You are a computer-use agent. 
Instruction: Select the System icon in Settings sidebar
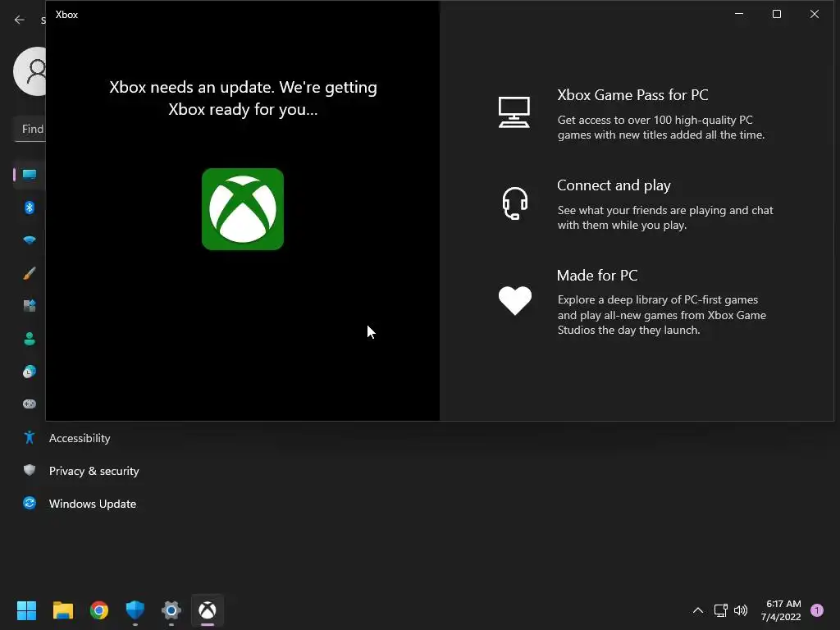(x=30, y=174)
